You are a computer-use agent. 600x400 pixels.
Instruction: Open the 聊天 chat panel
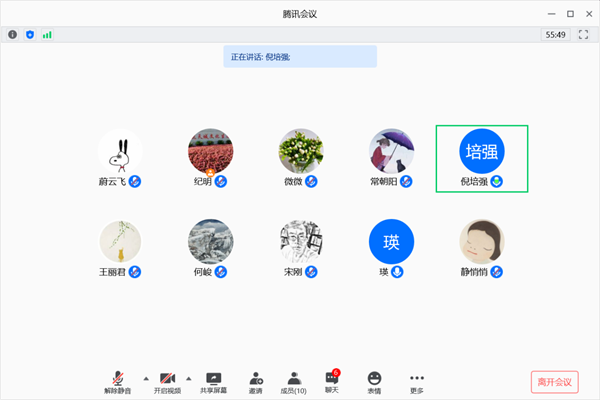click(332, 381)
